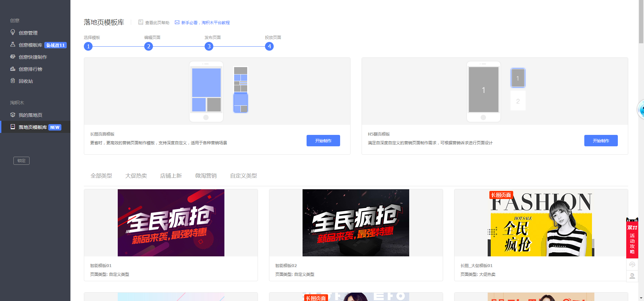The height and width of the screenshot is (301, 644).
Task: Click the 落地页模板库 page heading
Action: [104, 22]
